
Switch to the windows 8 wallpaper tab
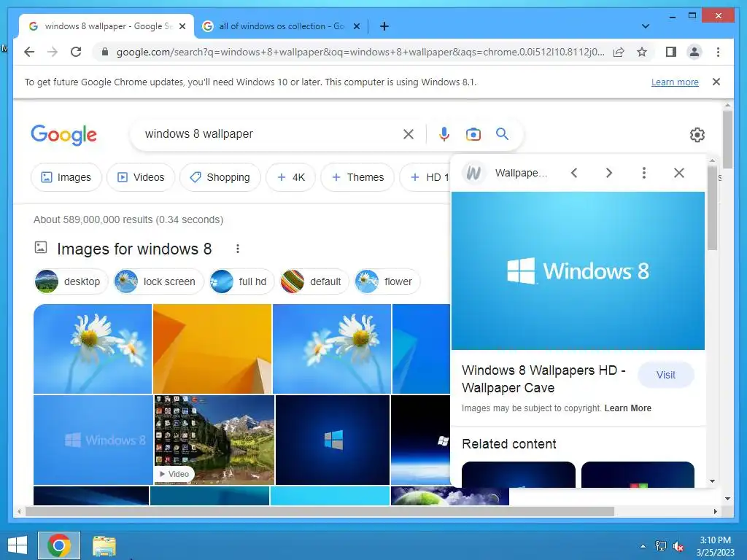[105, 26]
